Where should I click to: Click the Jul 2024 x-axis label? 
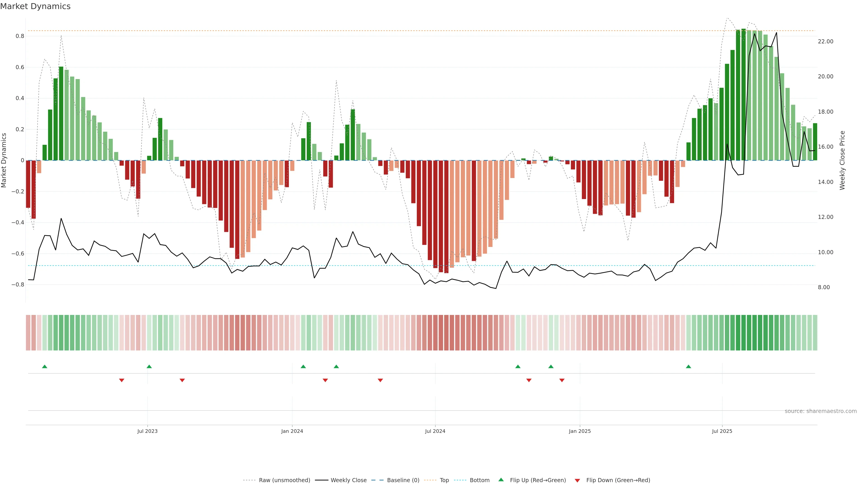coord(435,431)
